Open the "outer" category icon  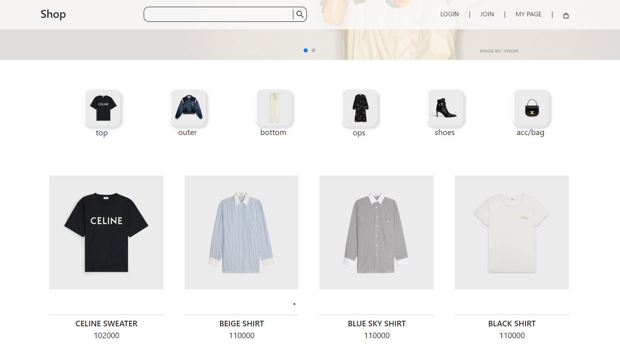click(x=188, y=108)
